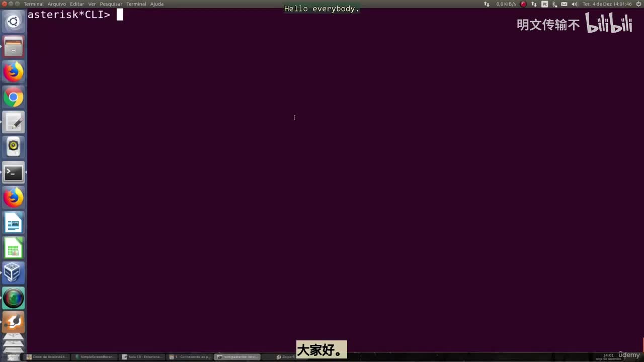Open the Editar menu
This screenshot has height=362, width=644.
[77, 4]
